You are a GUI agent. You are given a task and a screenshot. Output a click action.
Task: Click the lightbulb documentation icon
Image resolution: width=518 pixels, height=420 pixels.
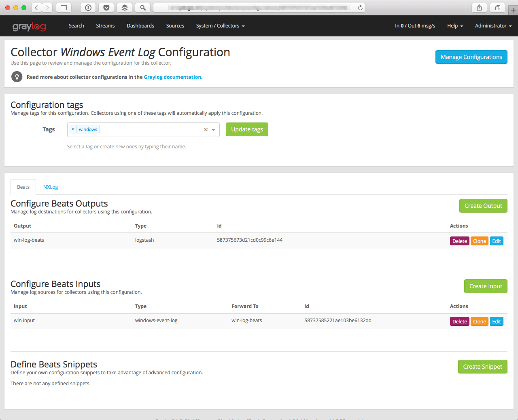[17, 77]
